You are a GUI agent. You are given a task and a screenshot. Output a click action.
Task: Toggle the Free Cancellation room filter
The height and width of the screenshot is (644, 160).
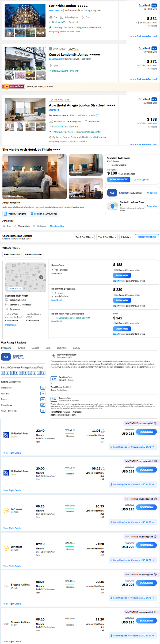pyautogui.click(x=12, y=254)
